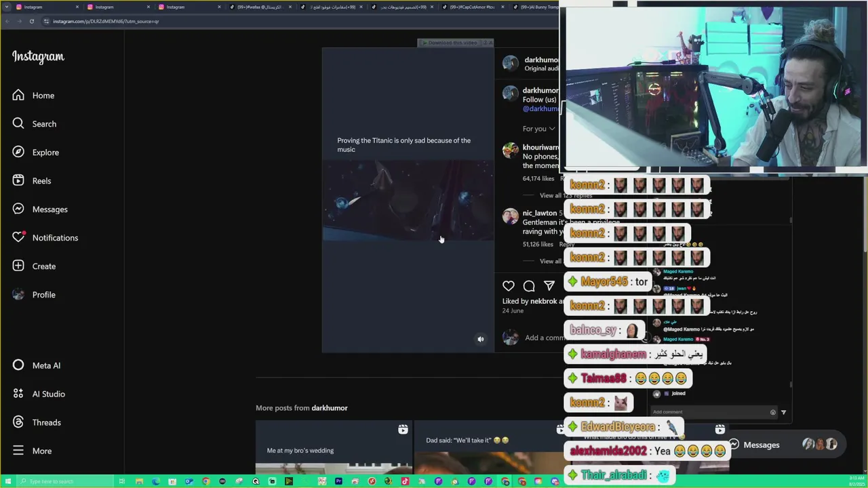Click 'Download this video' overlay button

(451, 43)
